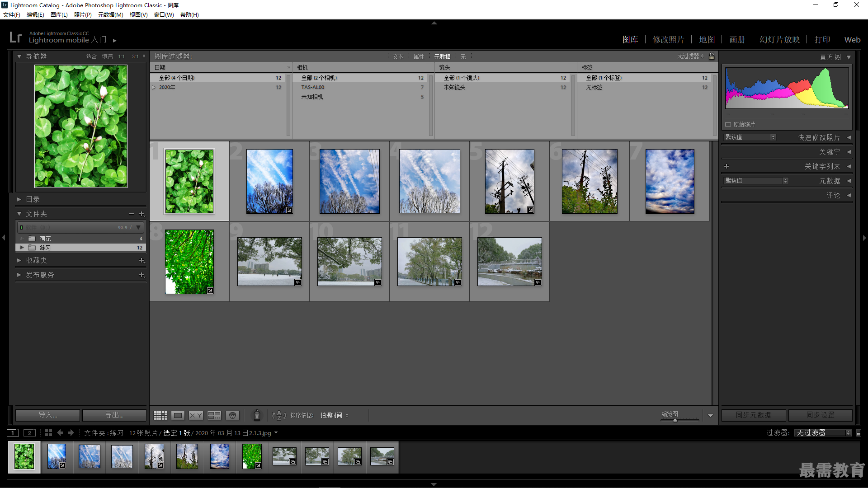The image size is (868, 488).
Task: Switch to Loupe view icon
Action: (178, 415)
